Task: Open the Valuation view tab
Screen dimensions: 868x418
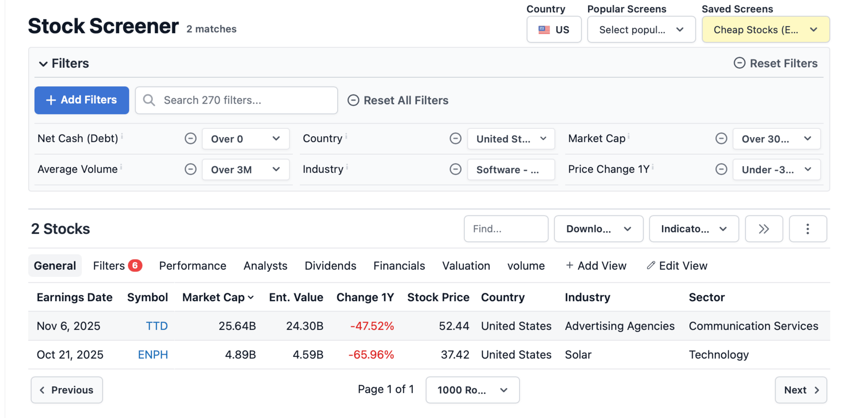Action: coord(466,266)
